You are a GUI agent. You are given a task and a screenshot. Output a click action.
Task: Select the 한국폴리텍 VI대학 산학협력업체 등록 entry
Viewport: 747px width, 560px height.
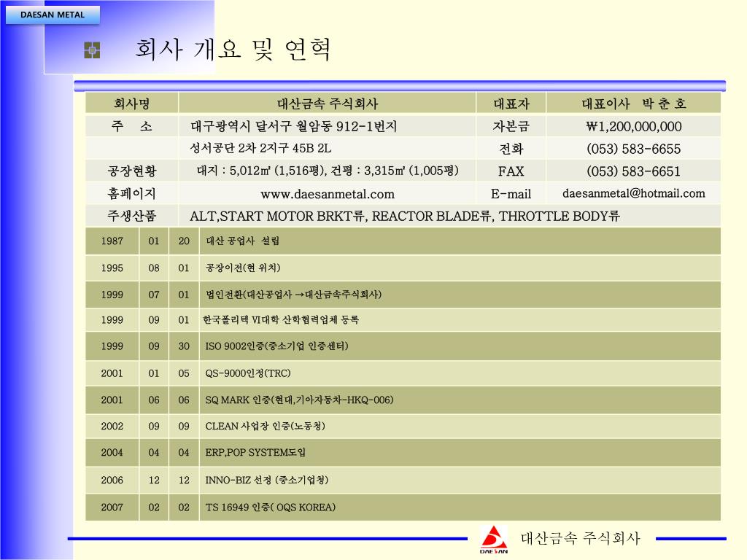pos(281,319)
